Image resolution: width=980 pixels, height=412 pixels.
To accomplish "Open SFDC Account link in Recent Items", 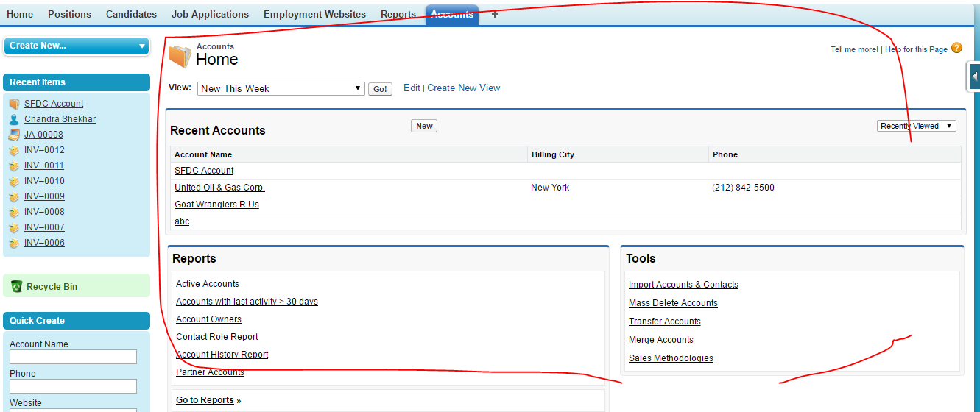I will tap(54, 104).
